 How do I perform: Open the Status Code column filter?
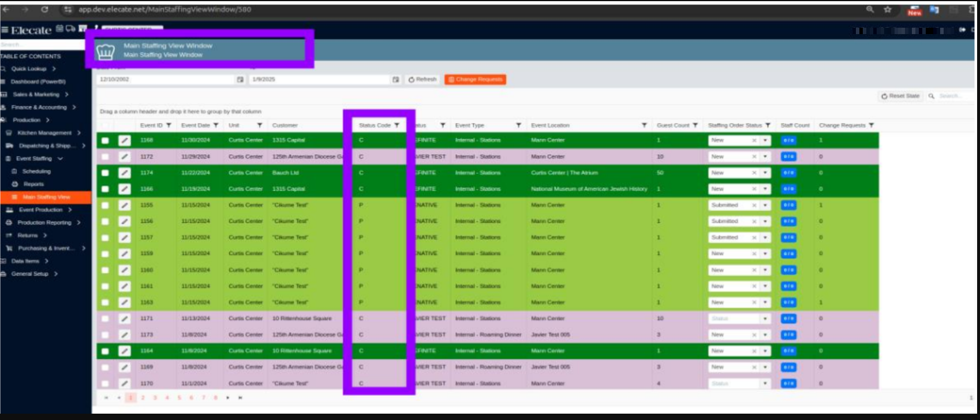click(397, 125)
